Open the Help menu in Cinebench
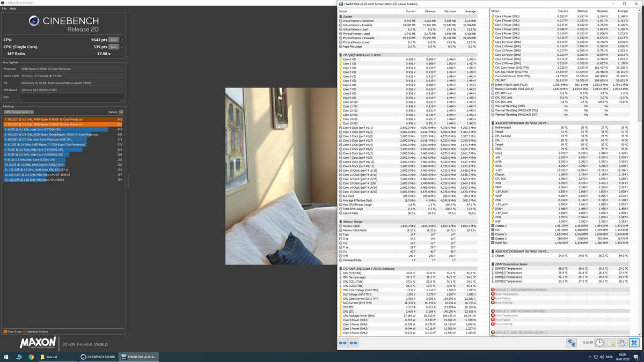The image size is (644, 362). click(x=13, y=9)
